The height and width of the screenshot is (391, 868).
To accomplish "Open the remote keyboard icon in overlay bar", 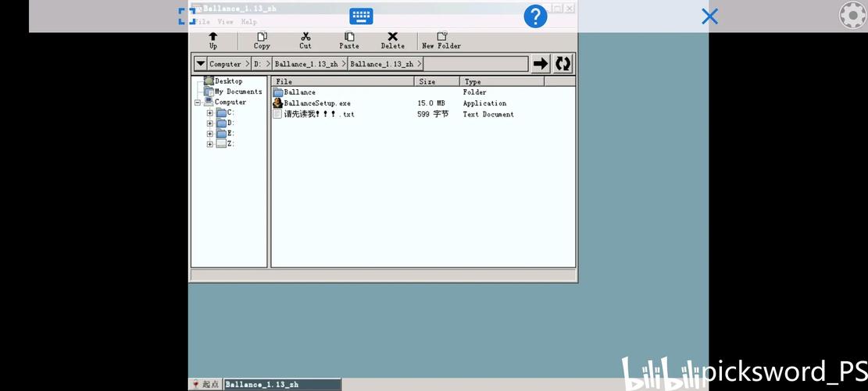I will click(361, 16).
